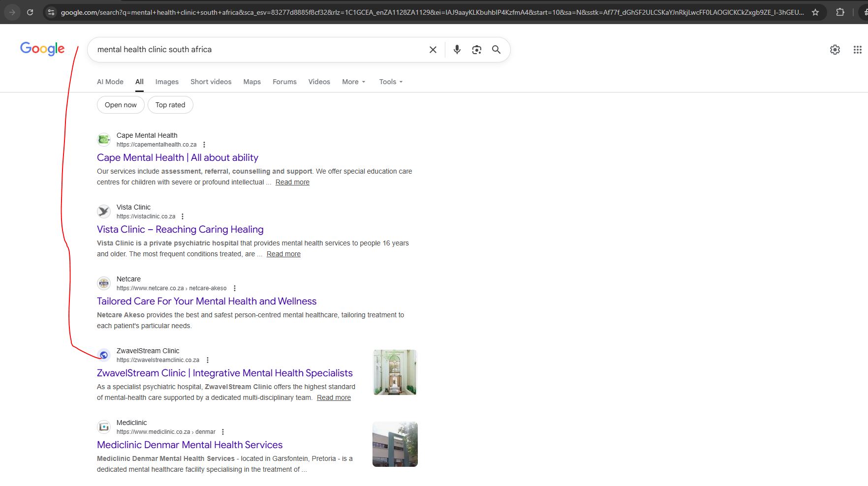868x486 pixels.
Task: Open the three-dot menu next to Vista Clinic
Action: 182,216
